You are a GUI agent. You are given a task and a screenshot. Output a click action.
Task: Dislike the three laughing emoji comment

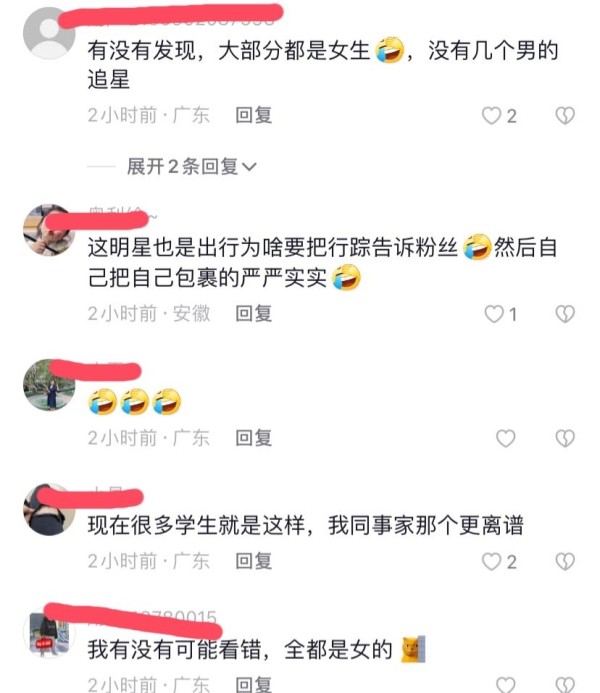tap(565, 438)
